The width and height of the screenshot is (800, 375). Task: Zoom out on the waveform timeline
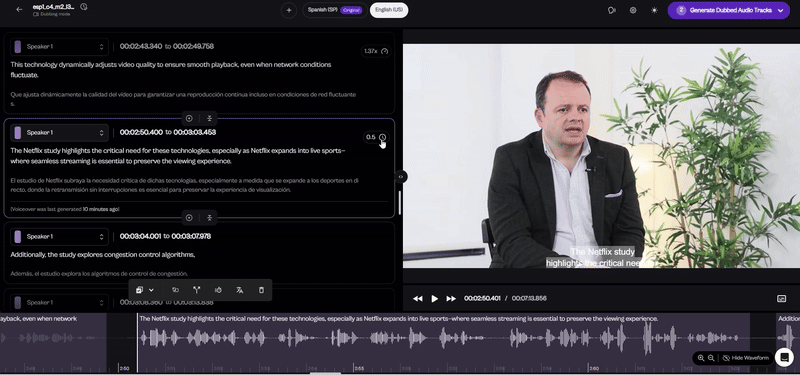(711, 358)
